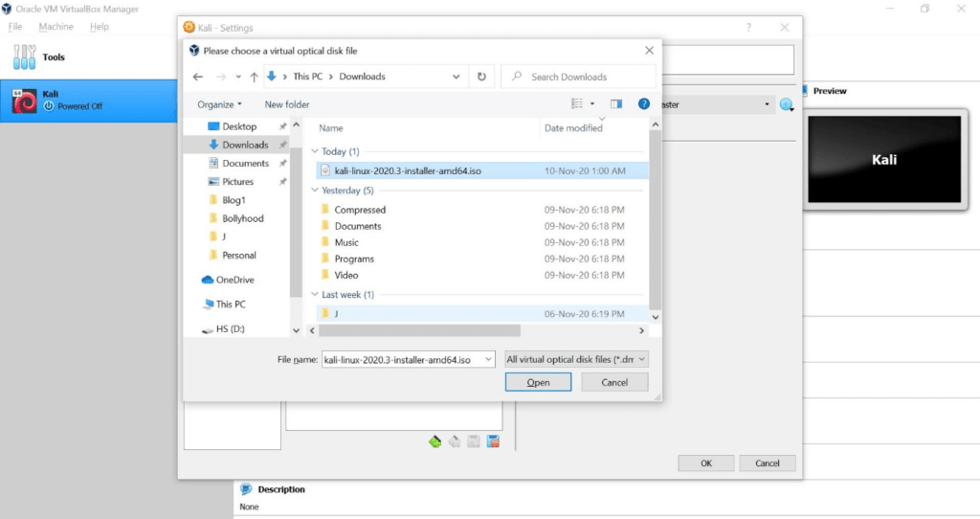Click the remove attachment icon in Settings
The height and width of the screenshot is (519, 980).
tap(493, 442)
